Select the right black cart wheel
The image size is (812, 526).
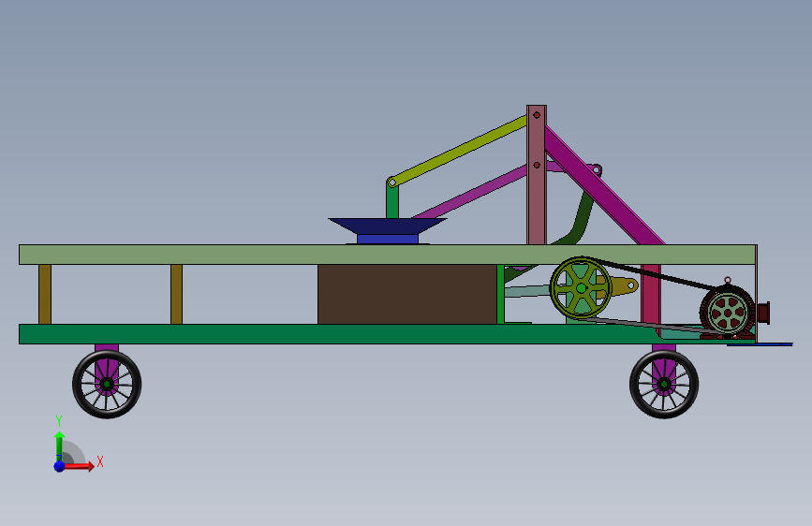point(664,384)
